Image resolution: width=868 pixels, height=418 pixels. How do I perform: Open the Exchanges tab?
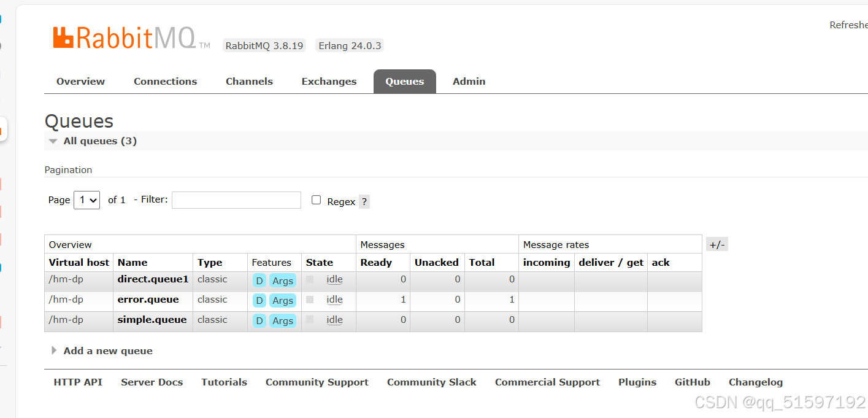click(329, 81)
